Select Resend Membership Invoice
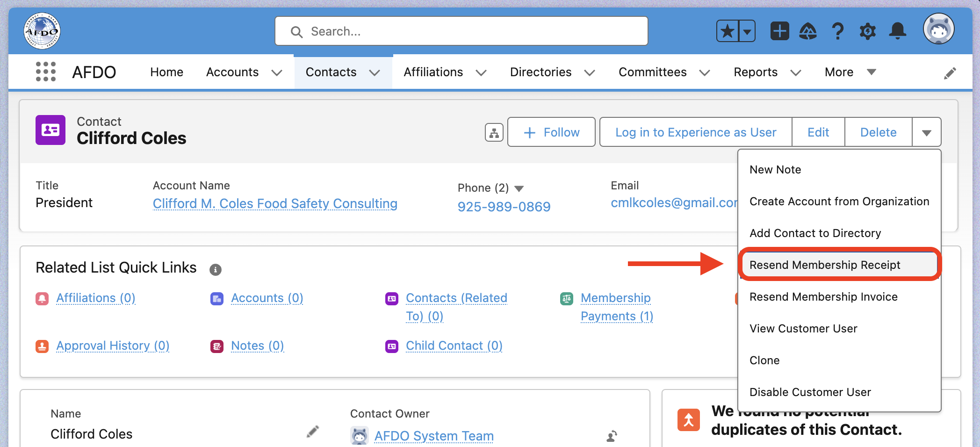Screen dimensions: 980x447 coord(839,297)
